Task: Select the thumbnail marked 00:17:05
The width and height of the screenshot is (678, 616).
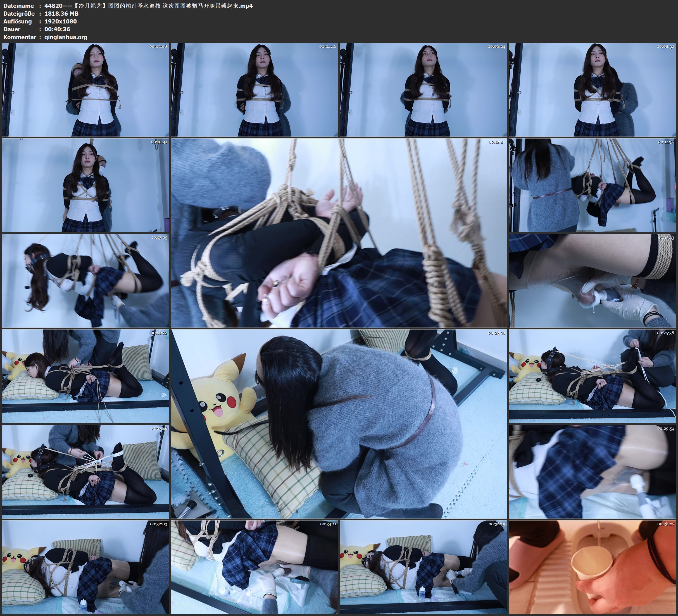Action: [x=85, y=280]
